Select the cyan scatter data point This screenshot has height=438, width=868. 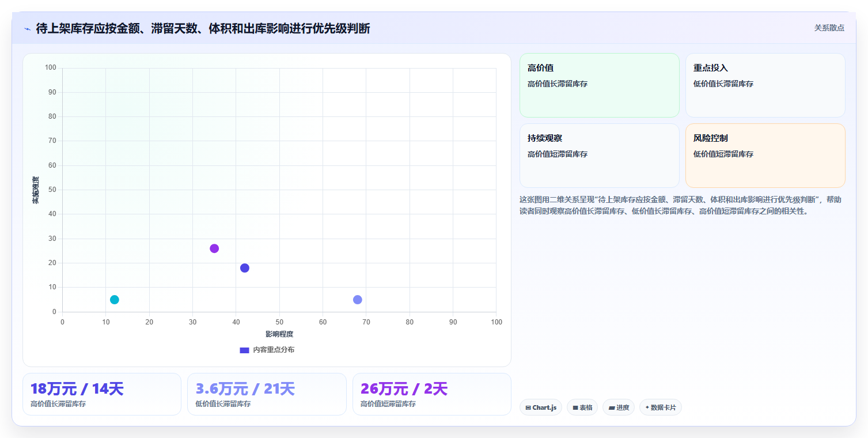point(115,300)
